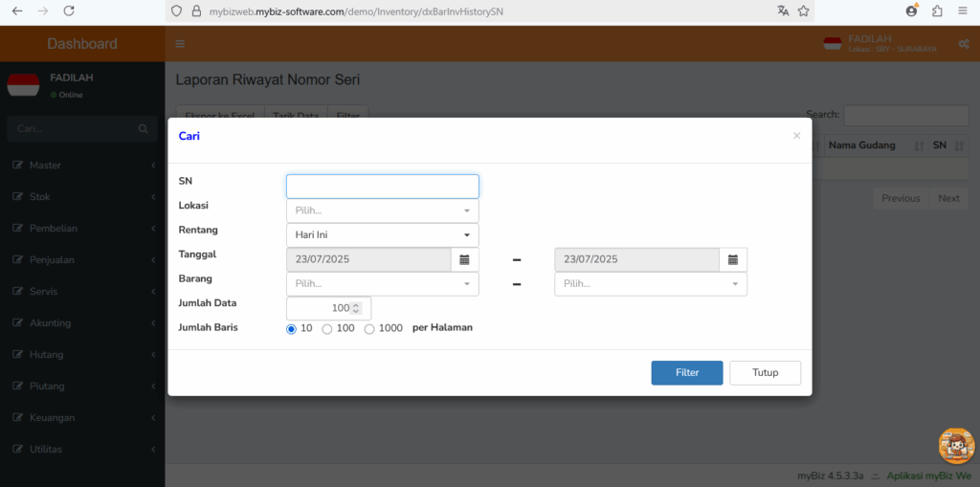Image resolution: width=980 pixels, height=487 pixels.
Task: Open calendar picker for end date
Action: (733, 259)
